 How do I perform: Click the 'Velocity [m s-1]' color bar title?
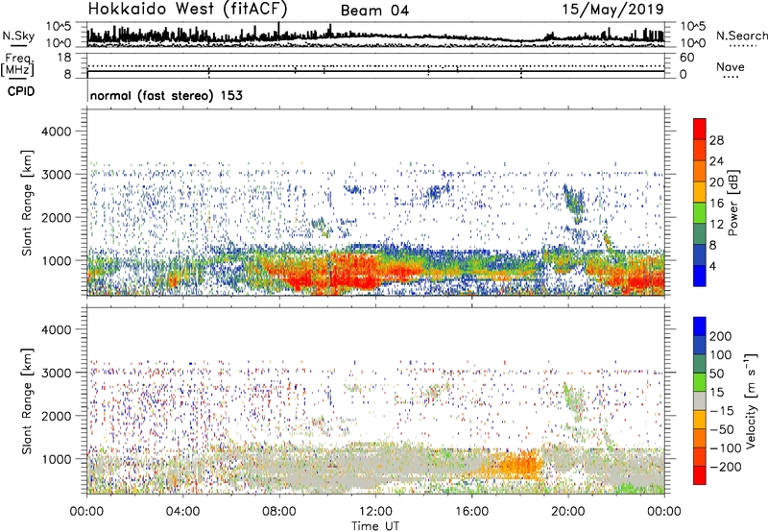click(752, 400)
